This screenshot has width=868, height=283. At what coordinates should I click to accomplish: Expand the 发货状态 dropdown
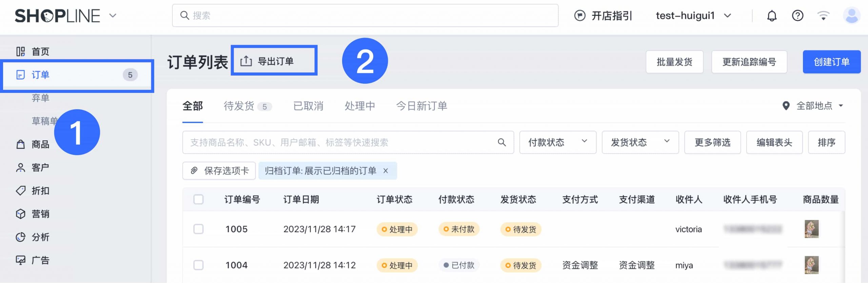coord(640,142)
